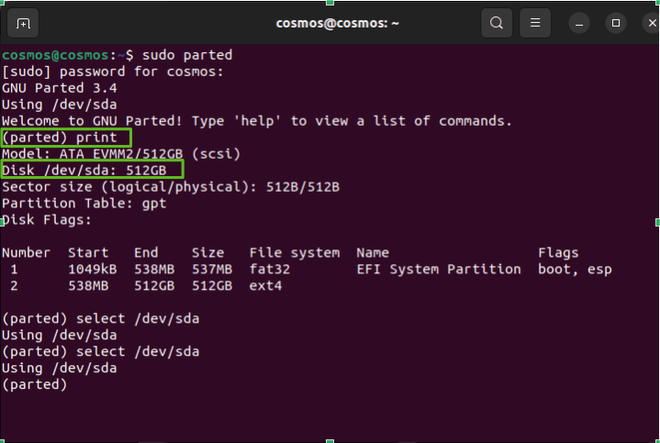Click the 'End' column header
Viewport: 660px width, 443px height.
(x=146, y=253)
